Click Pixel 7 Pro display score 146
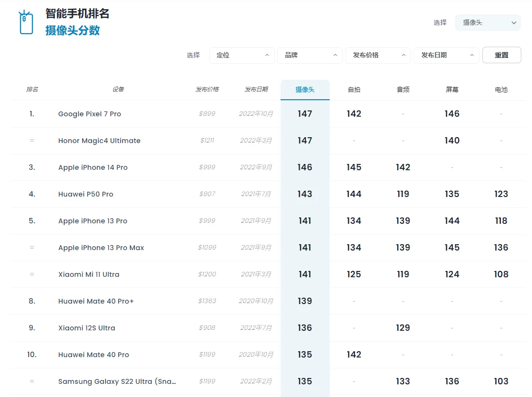 click(452, 114)
